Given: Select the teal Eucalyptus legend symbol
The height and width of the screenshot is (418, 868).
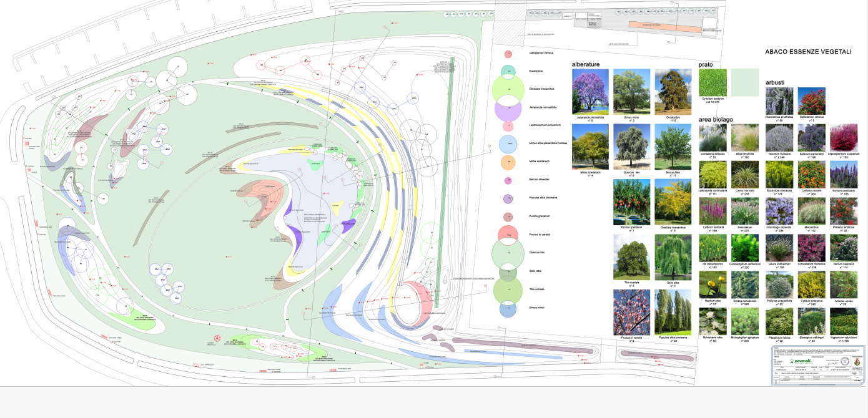Looking at the screenshot, I should 508,72.
